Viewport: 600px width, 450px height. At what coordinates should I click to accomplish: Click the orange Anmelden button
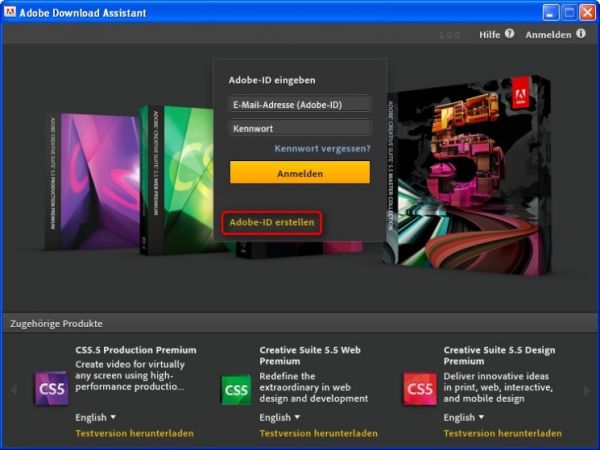click(x=300, y=173)
